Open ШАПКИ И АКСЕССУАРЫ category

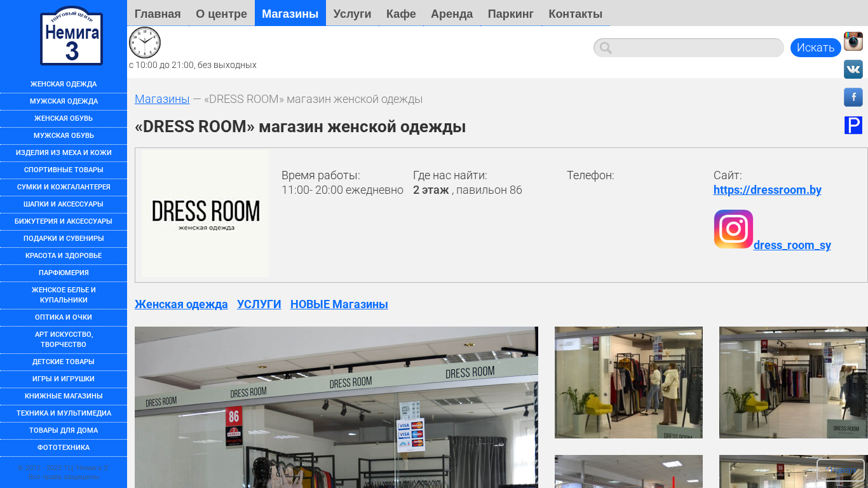(x=64, y=205)
